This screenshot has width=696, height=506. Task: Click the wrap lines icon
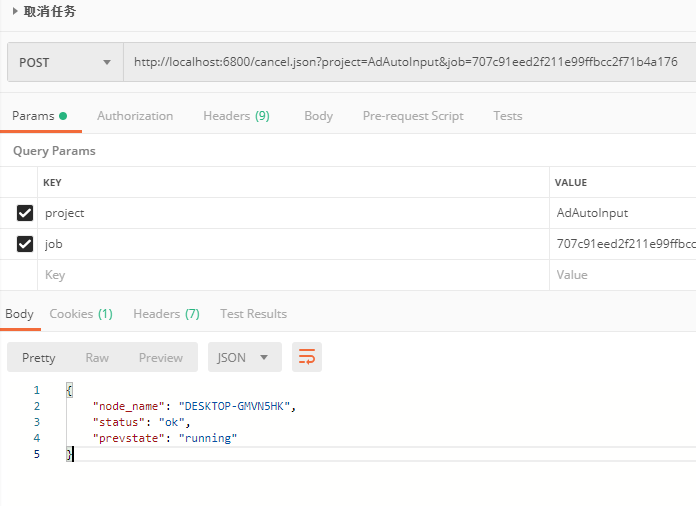tap(307, 357)
